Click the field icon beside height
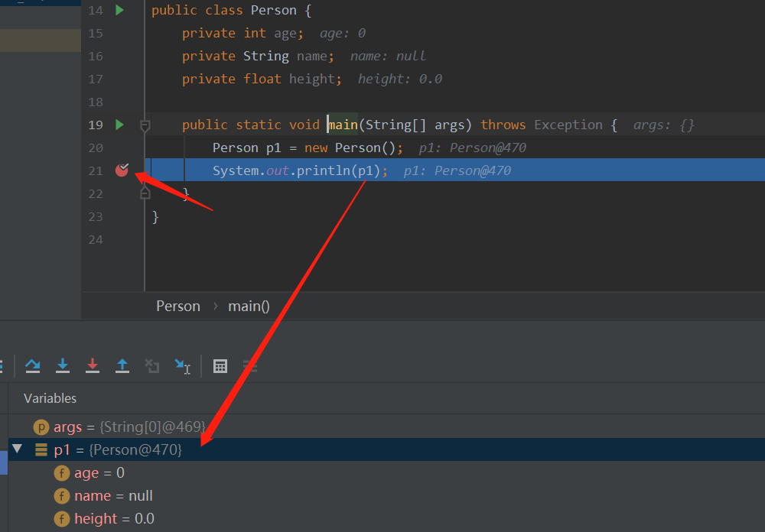The width and height of the screenshot is (765, 532). click(61, 519)
